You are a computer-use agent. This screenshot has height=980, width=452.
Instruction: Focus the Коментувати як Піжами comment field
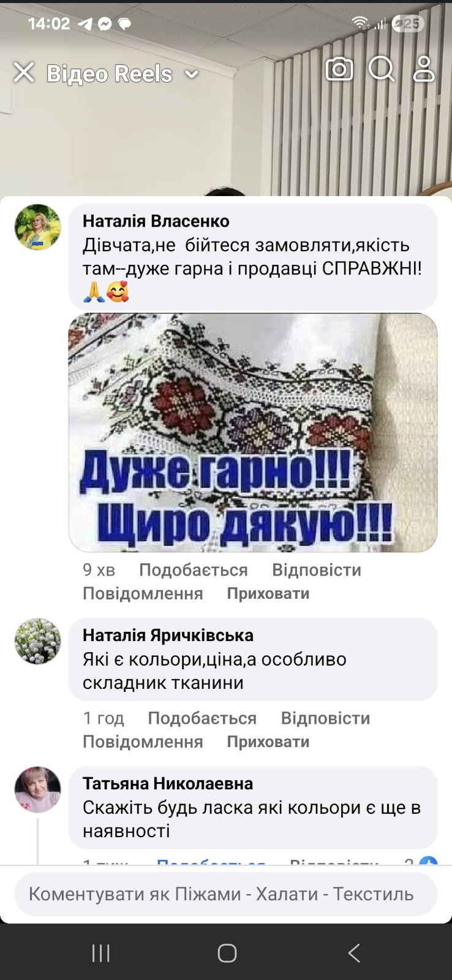pos(226,894)
